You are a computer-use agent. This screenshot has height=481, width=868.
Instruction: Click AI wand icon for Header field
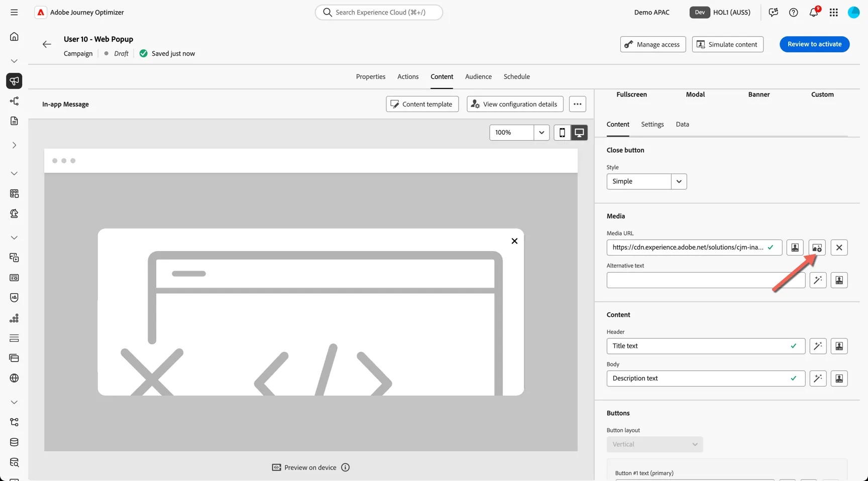(x=818, y=346)
